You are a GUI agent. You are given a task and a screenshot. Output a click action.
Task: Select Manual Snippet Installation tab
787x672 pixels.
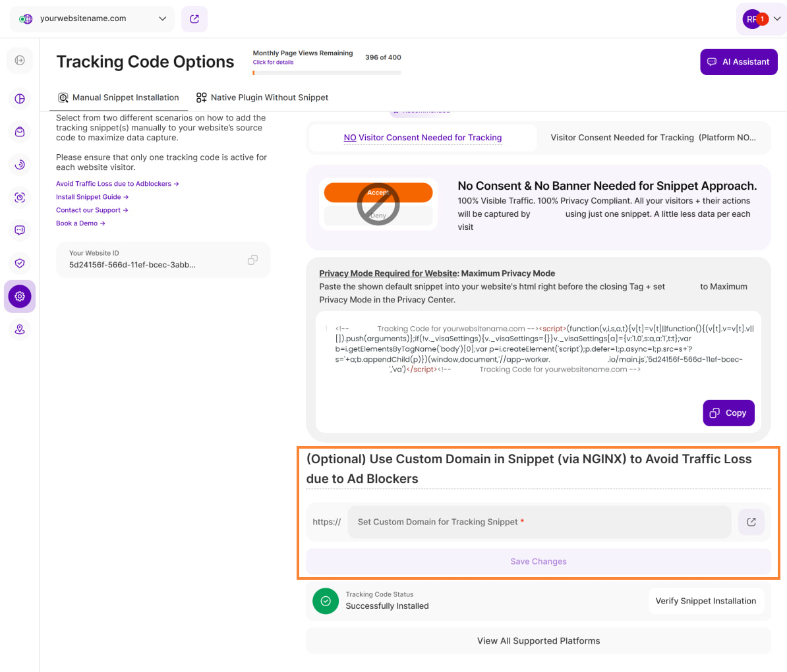point(119,98)
